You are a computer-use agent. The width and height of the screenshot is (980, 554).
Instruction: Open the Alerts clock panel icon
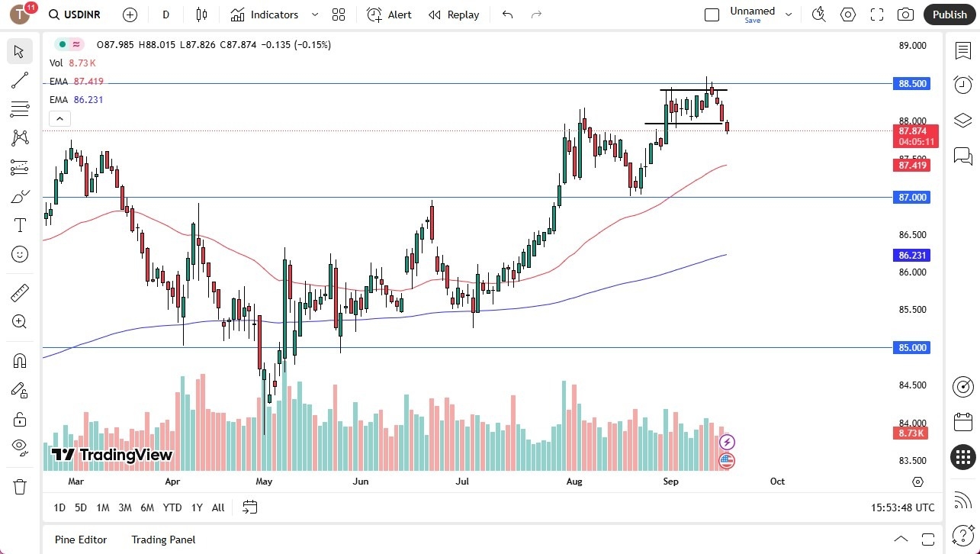pyautogui.click(x=963, y=85)
